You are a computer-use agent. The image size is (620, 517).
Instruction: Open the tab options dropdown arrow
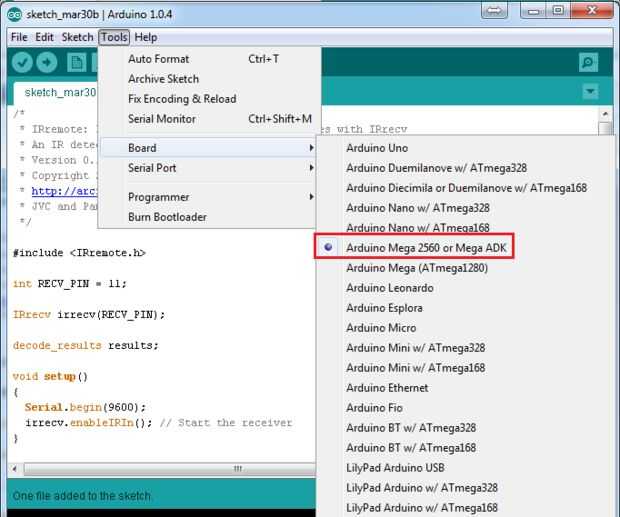coord(590,92)
